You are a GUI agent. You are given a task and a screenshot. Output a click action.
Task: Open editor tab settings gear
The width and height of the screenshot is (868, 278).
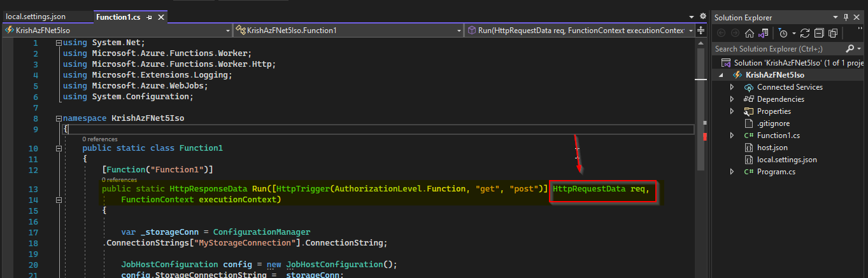(702, 17)
